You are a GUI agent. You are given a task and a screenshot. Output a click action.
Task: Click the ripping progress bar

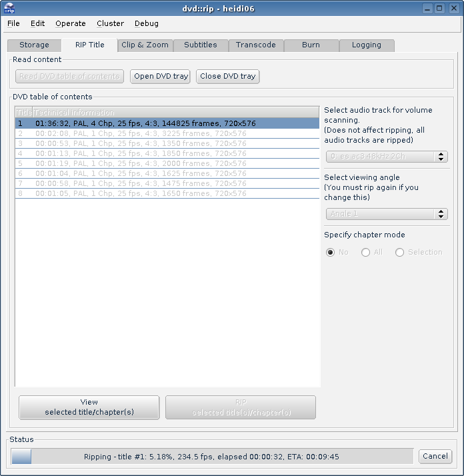click(x=212, y=456)
